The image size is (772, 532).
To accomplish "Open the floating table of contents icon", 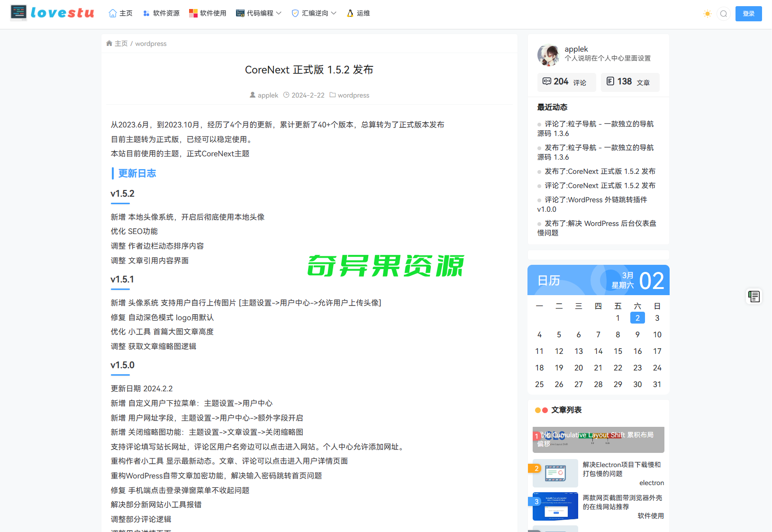I will (x=754, y=297).
